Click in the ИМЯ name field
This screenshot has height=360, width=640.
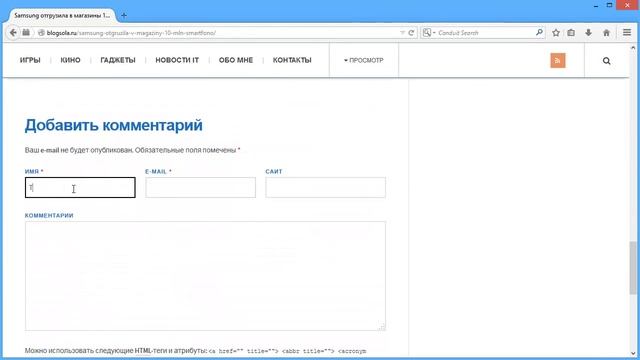coord(80,187)
